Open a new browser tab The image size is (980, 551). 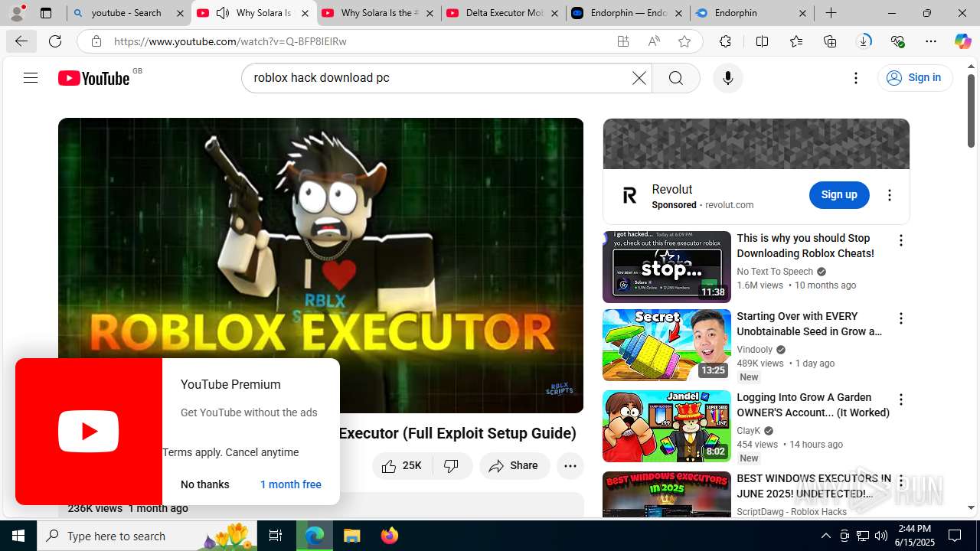831,13
